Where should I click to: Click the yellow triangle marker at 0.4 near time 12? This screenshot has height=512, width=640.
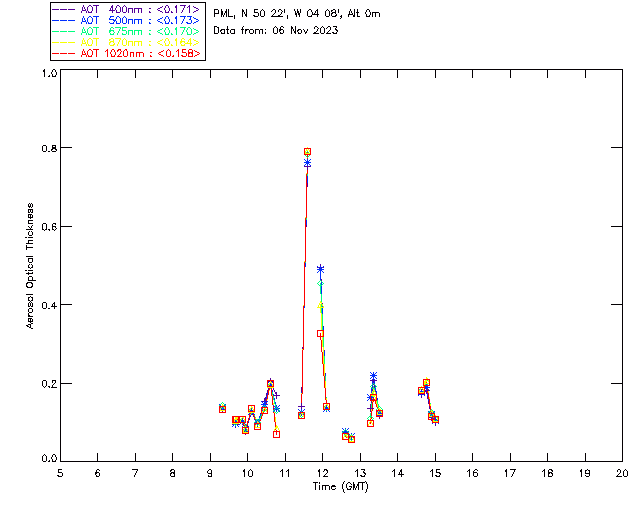click(x=320, y=305)
